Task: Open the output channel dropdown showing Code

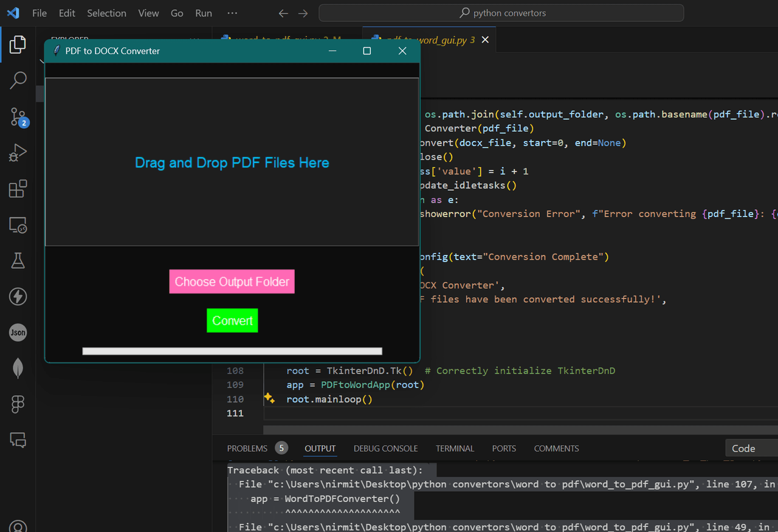Action: [x=751, y=448]
